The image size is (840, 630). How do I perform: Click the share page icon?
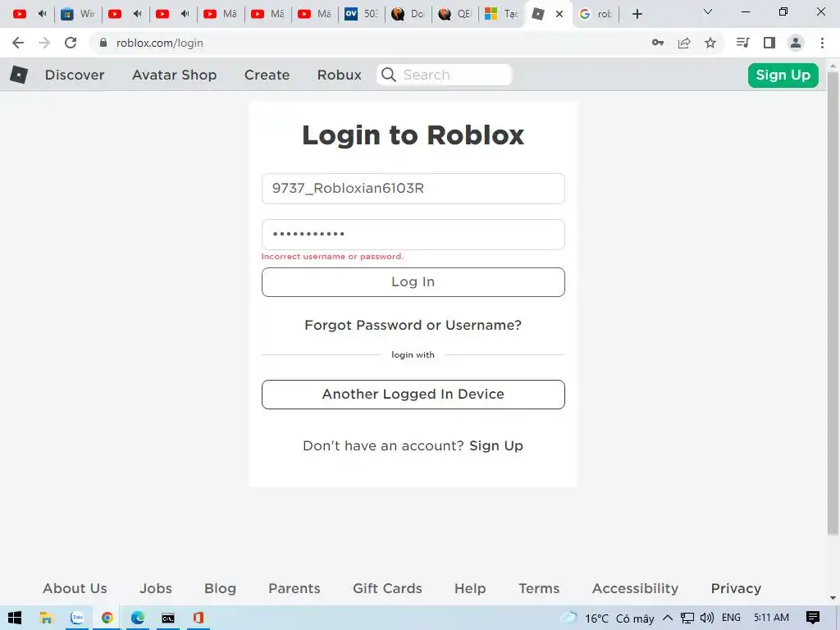[x=684, y=43]
